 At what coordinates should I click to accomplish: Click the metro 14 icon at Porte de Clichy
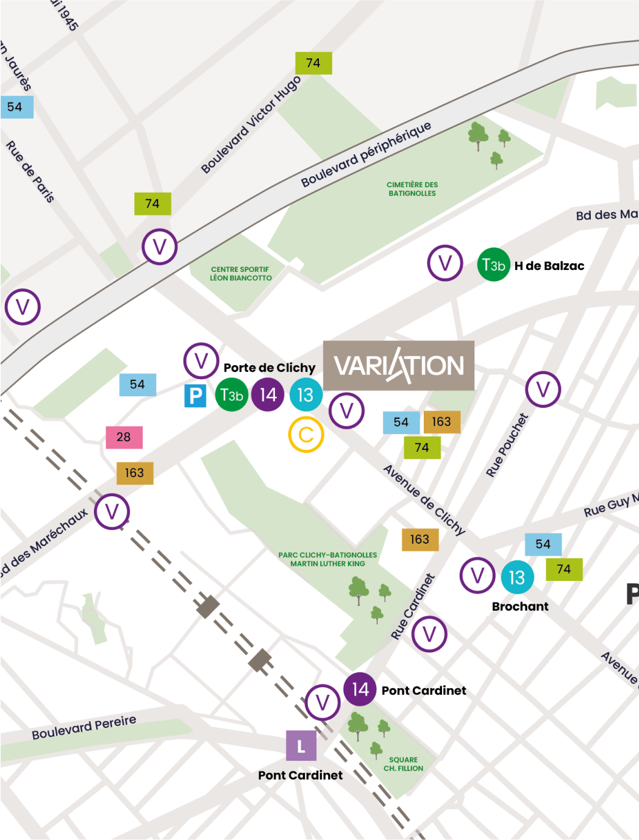pos(268,395)
